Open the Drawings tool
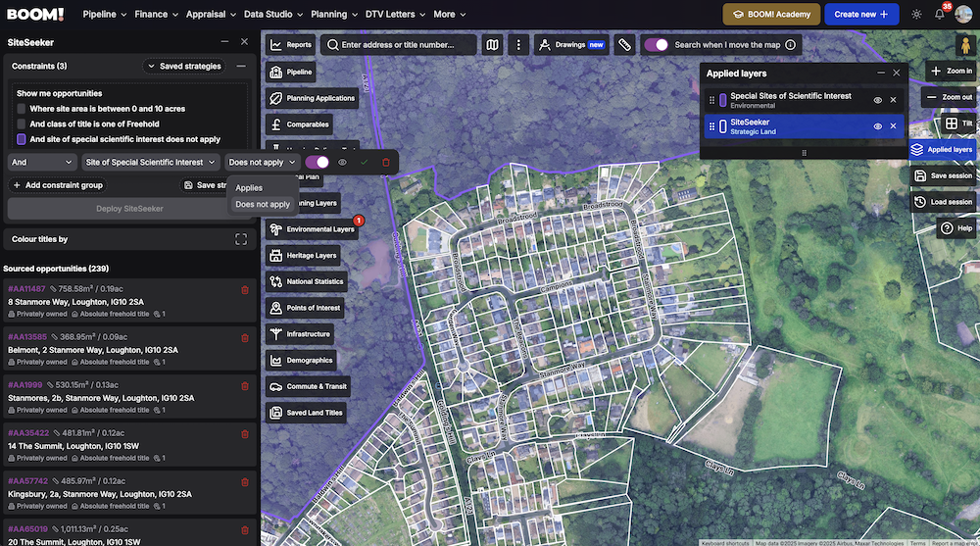The image size is (980, 546). tap(571, 45)
